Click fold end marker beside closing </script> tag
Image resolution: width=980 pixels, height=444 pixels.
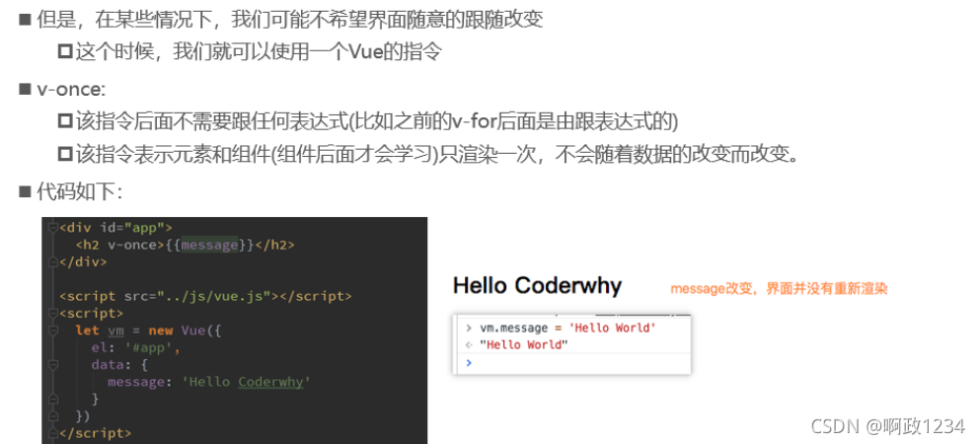coord(53,433)
